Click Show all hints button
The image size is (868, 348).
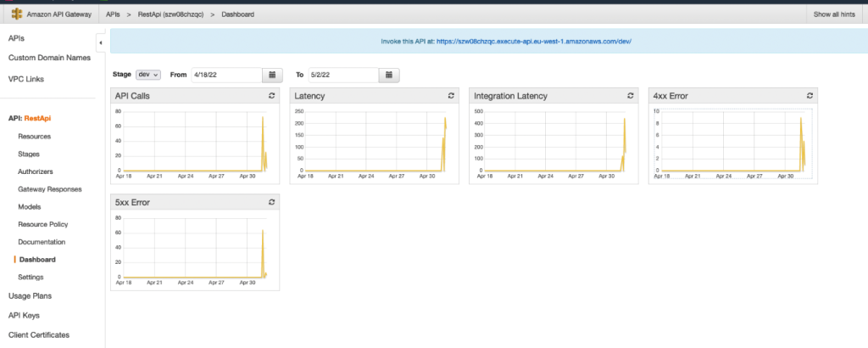(x=834, y=14)
